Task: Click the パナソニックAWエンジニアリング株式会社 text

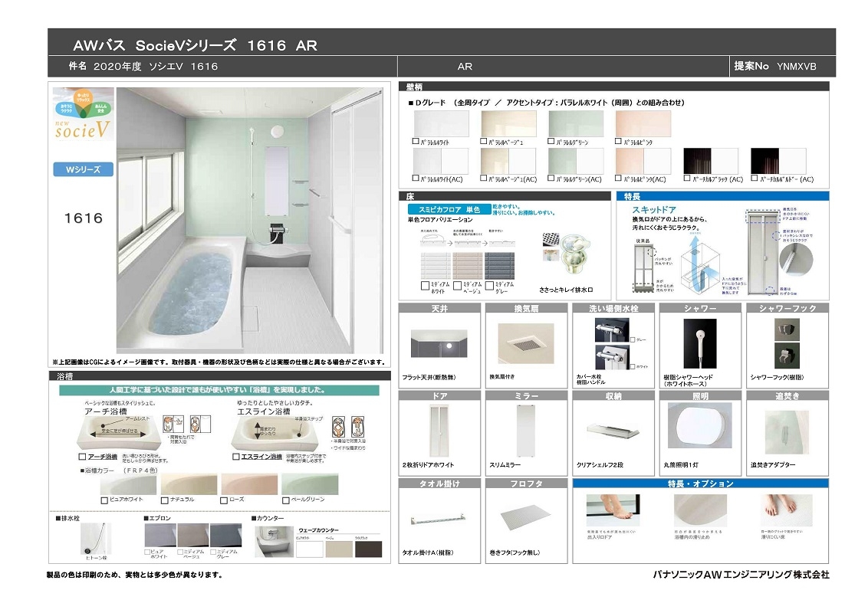Action: (x=741, y=575)
